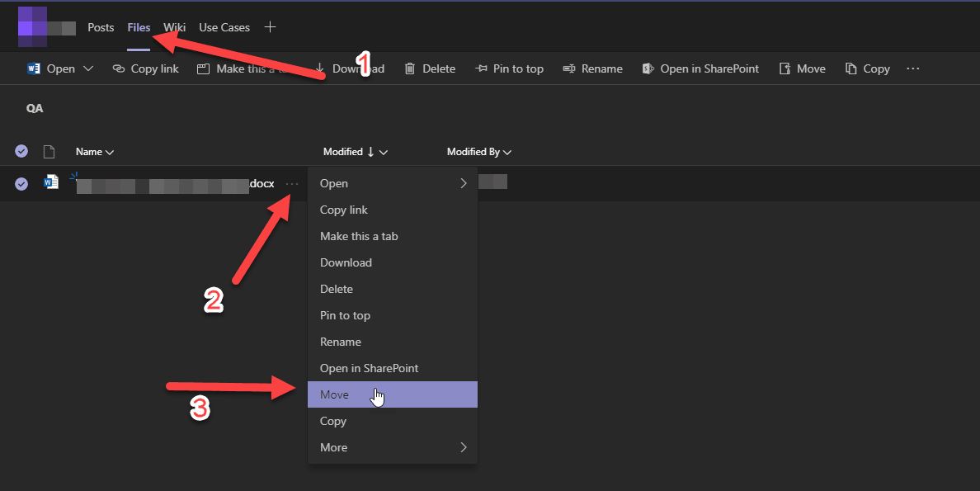Image resolution: width=980 pixels, height=491 pixels.
Task: Open the Use Cases tab
Action: [224, 27]
